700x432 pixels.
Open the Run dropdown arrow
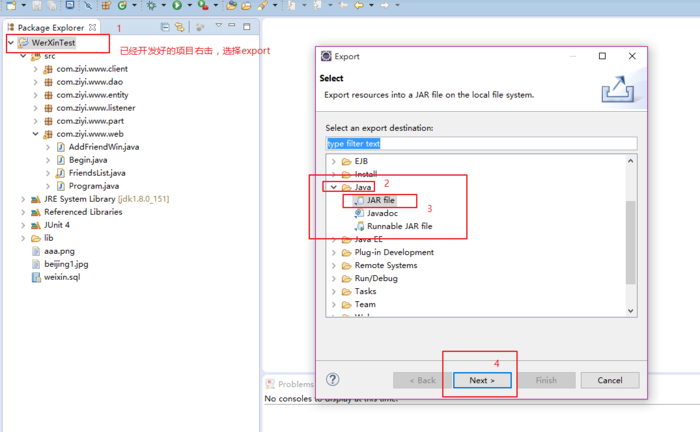[x=189, y=5]
